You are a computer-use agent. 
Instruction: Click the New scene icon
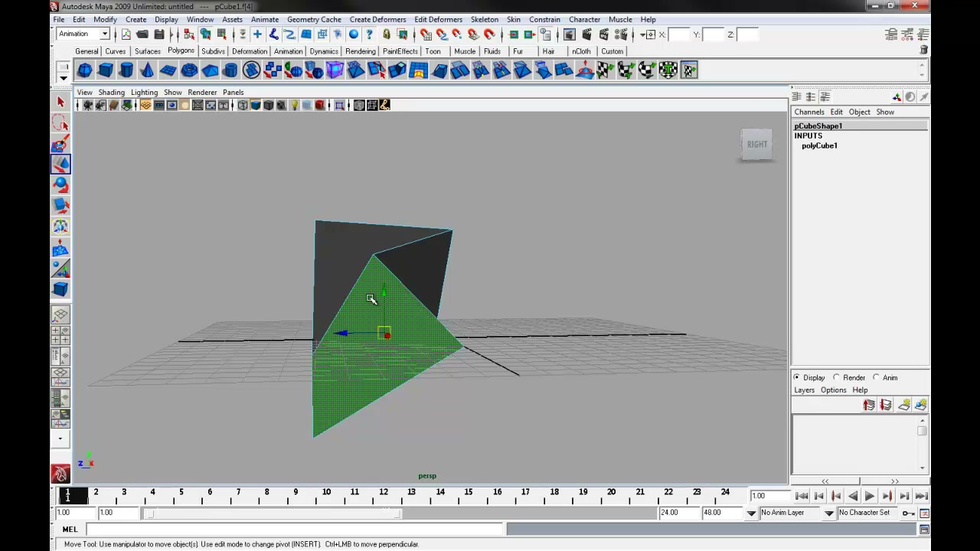pyautogui.click(x=126, y=34)
